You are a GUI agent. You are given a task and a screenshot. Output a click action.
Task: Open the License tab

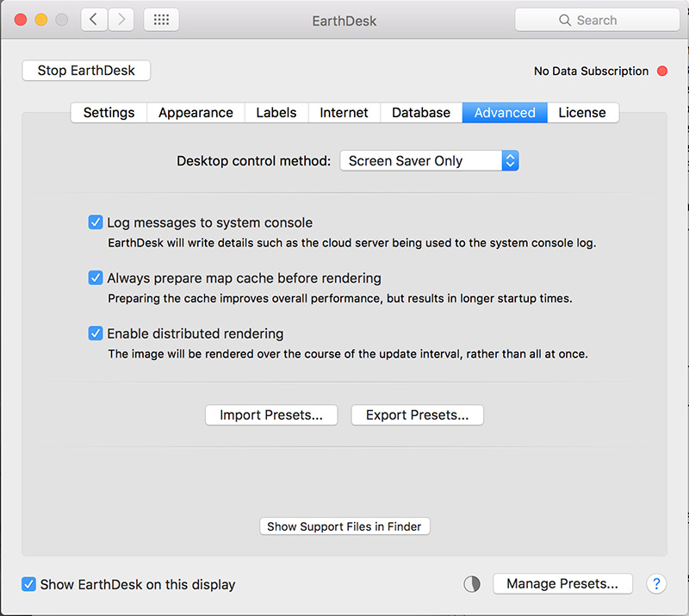(x=582, y=113)
